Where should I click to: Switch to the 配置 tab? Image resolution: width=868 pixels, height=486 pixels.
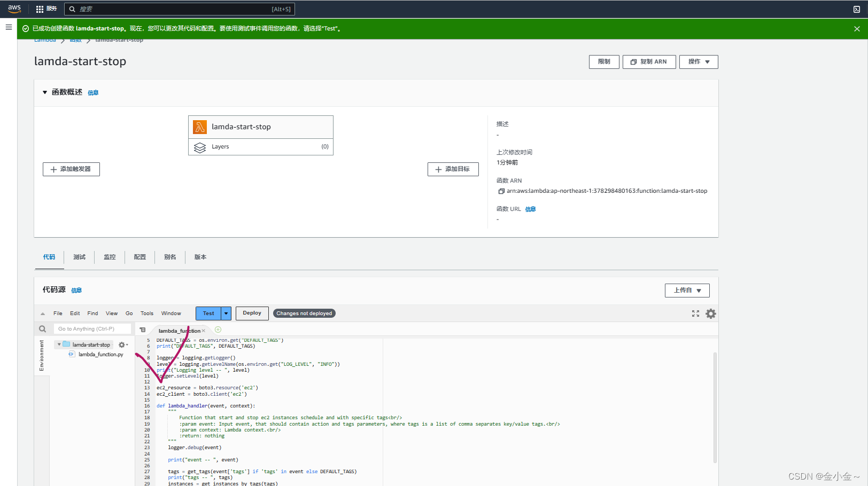[140, 257]
